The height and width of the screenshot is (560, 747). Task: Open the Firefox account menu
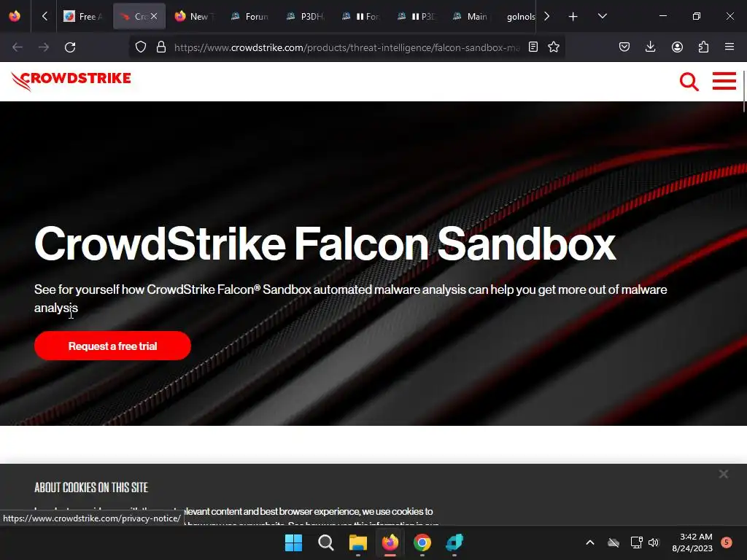677,47
